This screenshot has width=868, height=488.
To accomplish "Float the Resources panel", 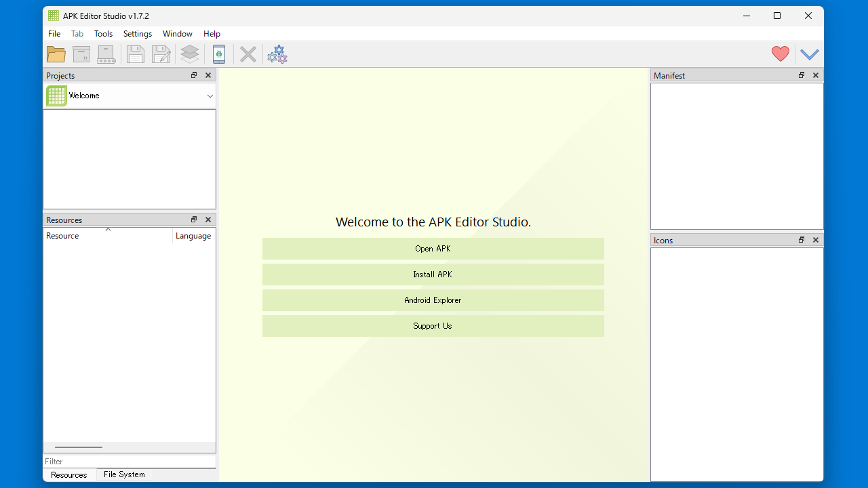I will tap(194, 220).
